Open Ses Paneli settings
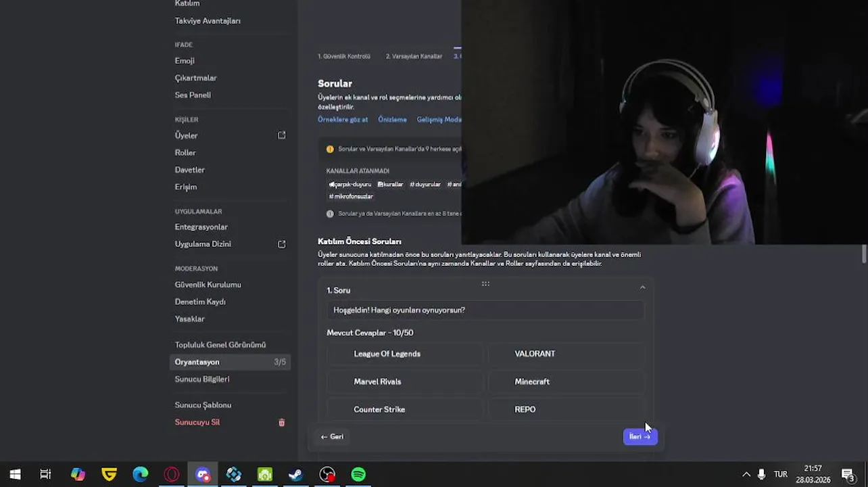 193,95
